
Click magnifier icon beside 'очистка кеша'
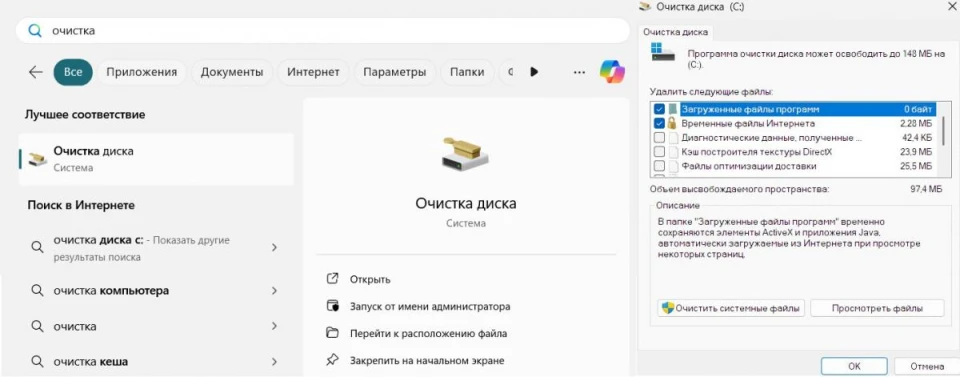click(x=37, y=361)
